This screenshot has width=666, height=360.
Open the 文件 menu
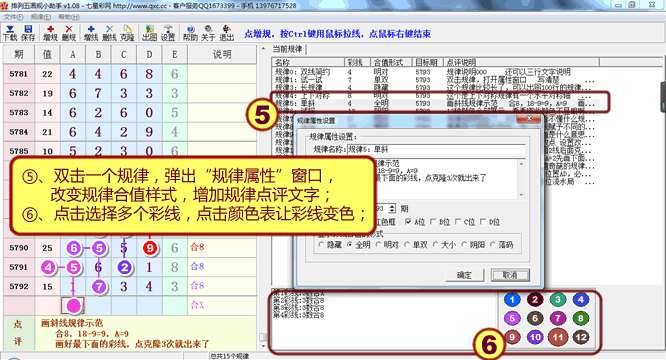14,17
